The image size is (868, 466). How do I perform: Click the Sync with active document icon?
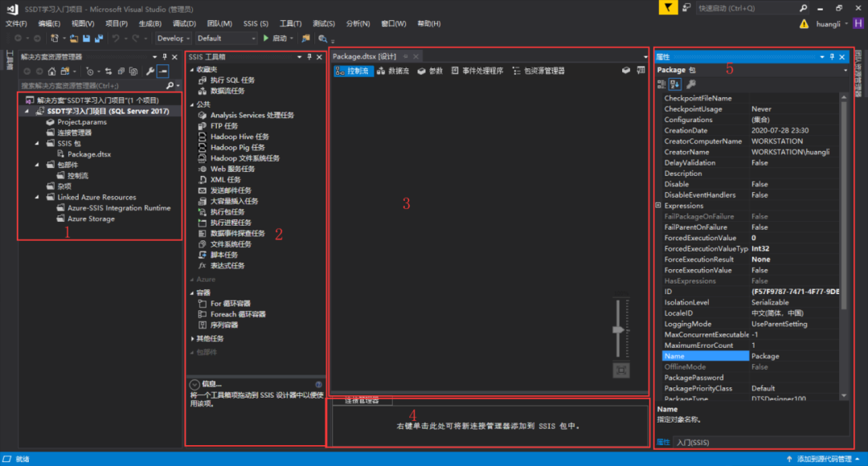coord(108,72)
